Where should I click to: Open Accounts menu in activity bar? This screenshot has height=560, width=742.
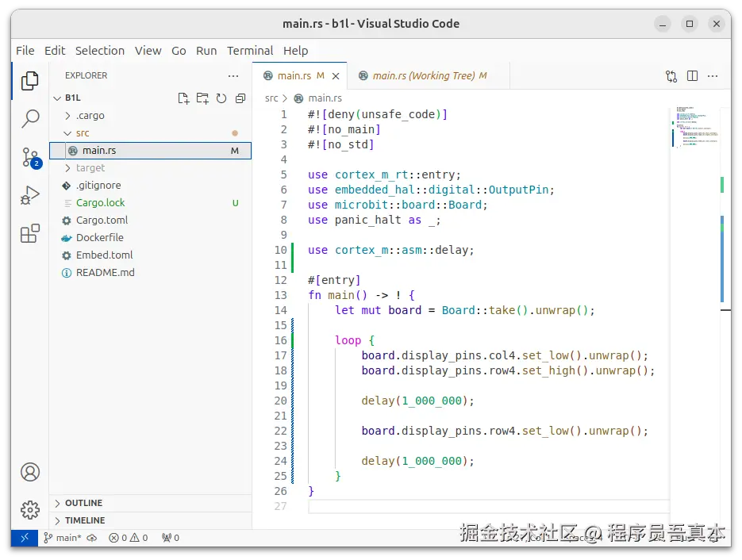[30, 472]
